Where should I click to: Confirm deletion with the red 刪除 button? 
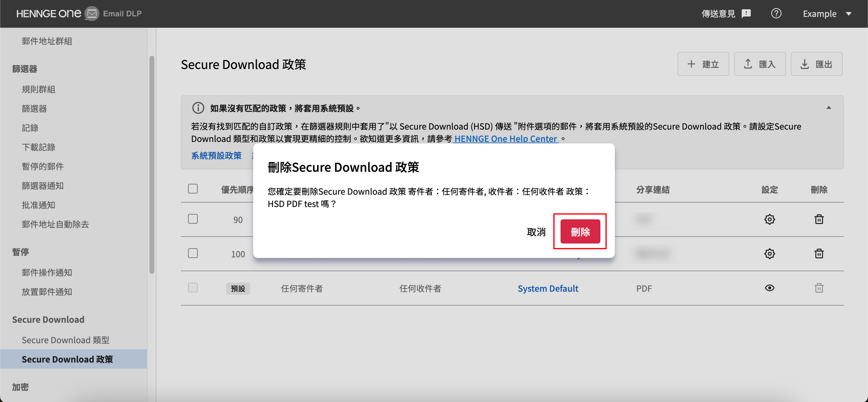tap(580, 231)
